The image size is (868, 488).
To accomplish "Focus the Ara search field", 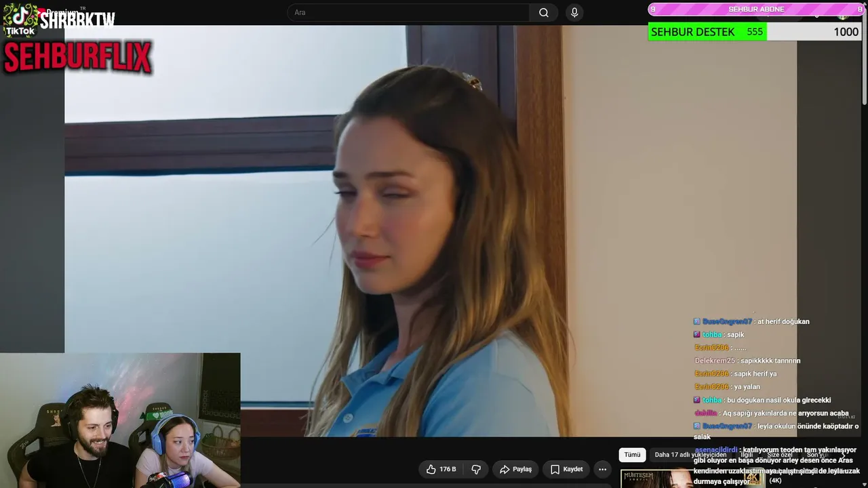I will click(x=408, y=13).
